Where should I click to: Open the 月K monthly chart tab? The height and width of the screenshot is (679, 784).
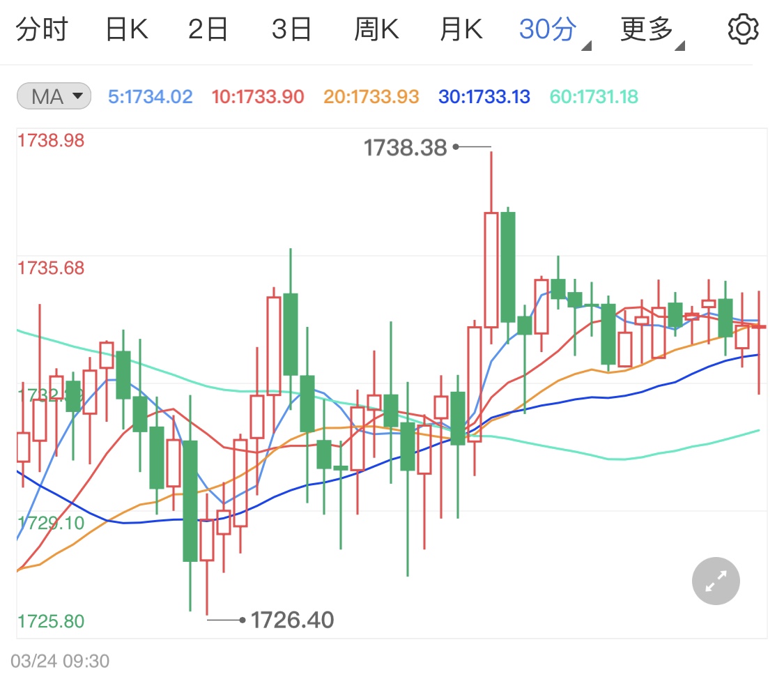tap(461, 29)
